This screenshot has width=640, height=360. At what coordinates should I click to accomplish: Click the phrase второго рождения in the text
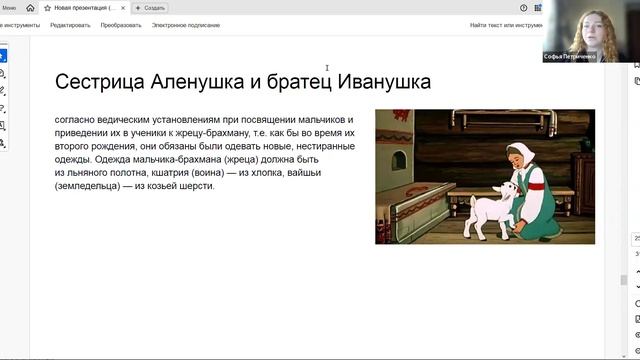tap(95, 146)
